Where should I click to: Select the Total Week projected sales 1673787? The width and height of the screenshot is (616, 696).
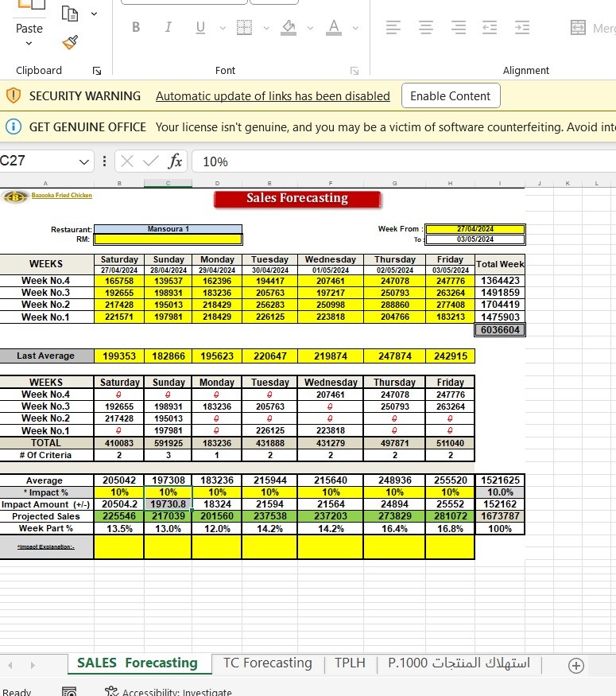[500, 516]
